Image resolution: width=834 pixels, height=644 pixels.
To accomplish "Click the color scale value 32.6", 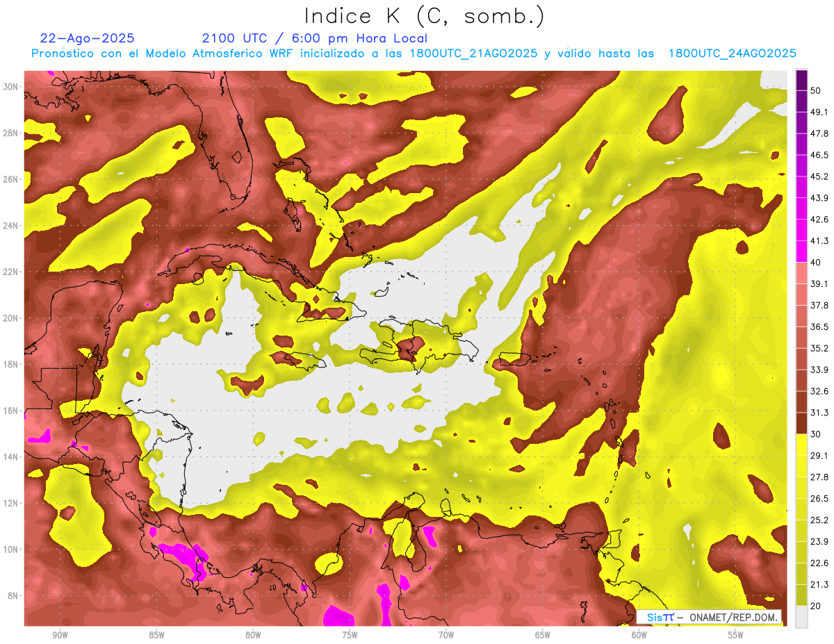I will (x=819, y=391).
